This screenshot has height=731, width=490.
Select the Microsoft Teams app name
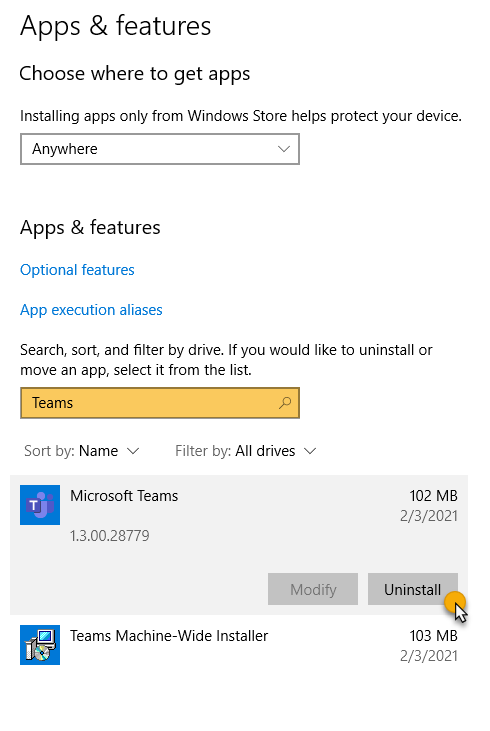click(124, 496)
